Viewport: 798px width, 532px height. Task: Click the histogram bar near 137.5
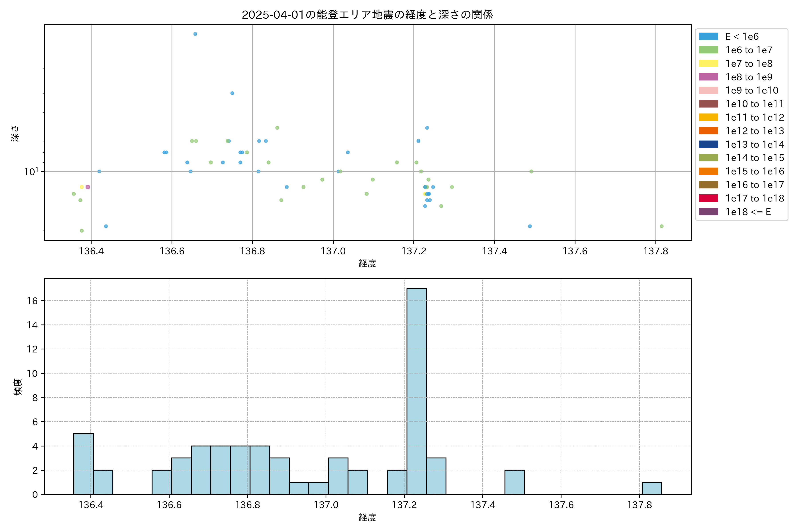[514, 482]
